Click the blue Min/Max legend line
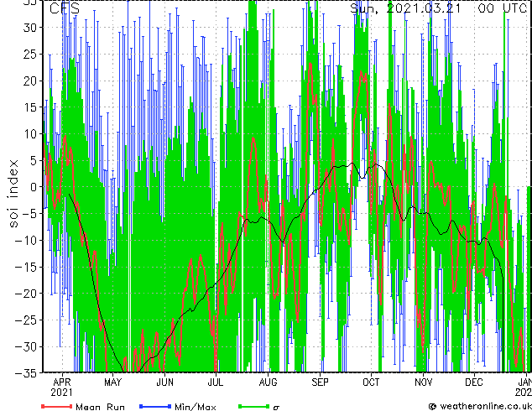532x411 pixels. (x=155, y=406)
